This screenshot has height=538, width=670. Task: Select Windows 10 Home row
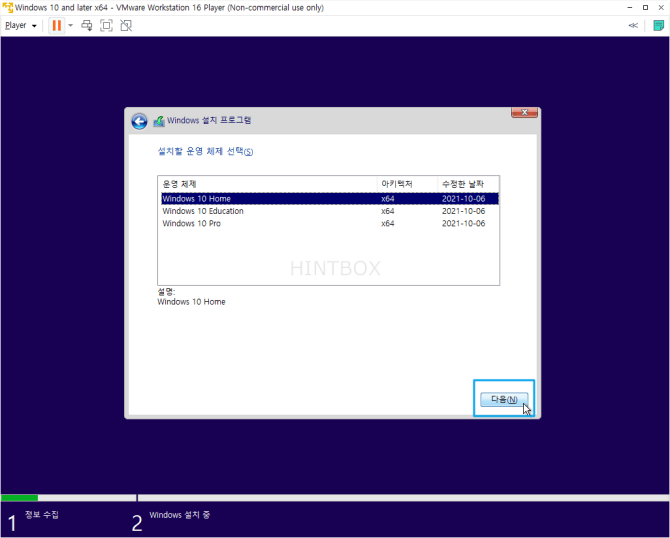pyautogui.click(x=330, y=199)
